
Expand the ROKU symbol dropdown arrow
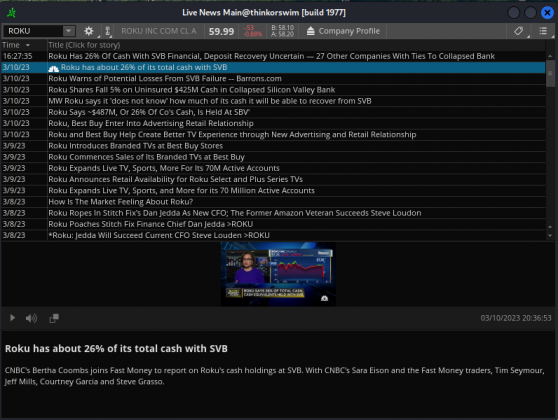pos(69,31)
